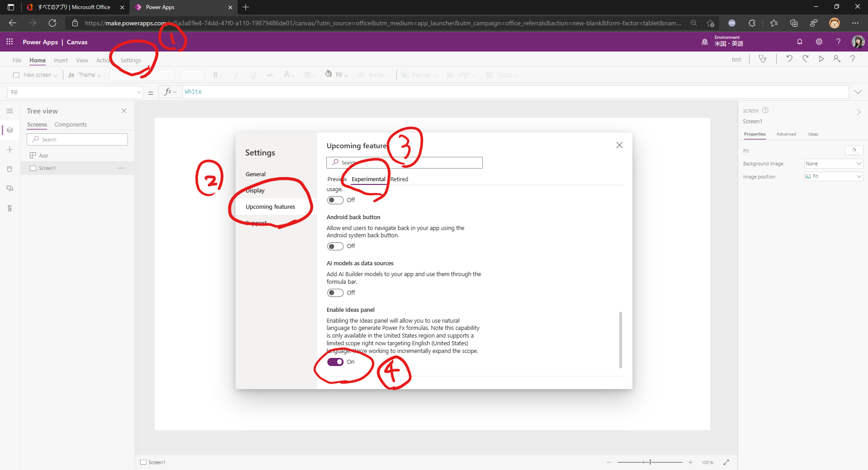This screenshot has width=868, height=470.
Task: Click browser refresh button
Action: (52, 23)
